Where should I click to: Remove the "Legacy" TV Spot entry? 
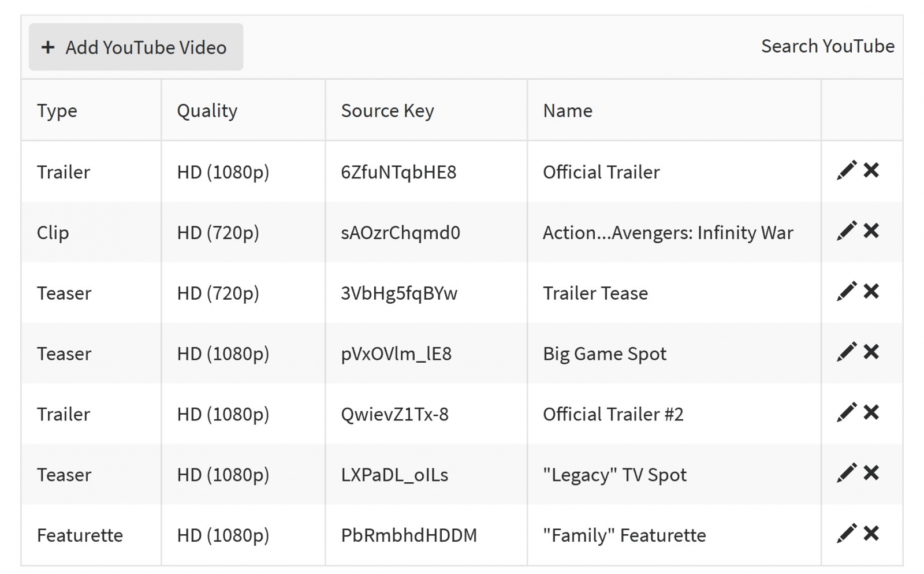coord(871,474)
